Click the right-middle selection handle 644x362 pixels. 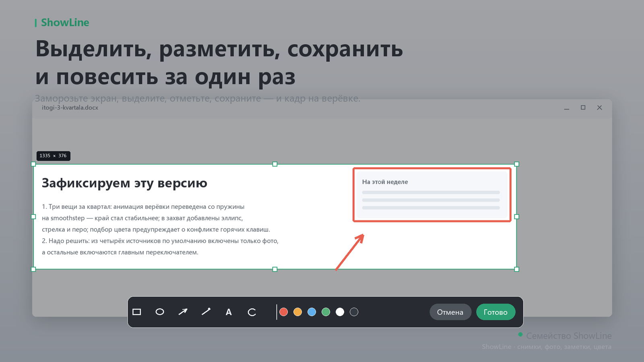(x=517, y=217)
